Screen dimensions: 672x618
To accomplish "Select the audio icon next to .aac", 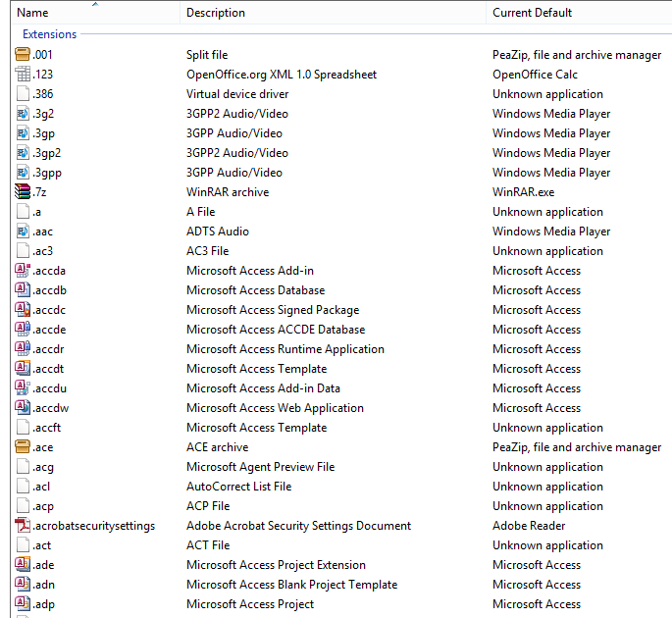I will (24, 232).
